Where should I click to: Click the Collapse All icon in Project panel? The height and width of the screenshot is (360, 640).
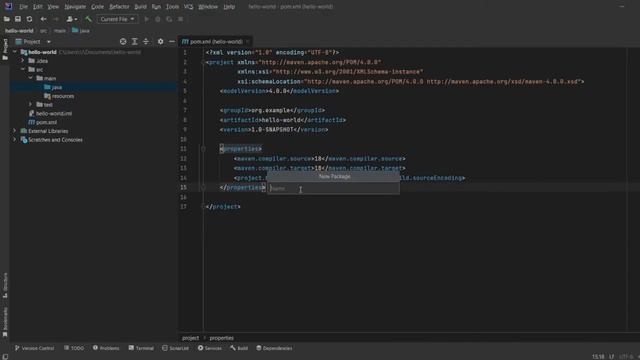[x=146, y=42]
